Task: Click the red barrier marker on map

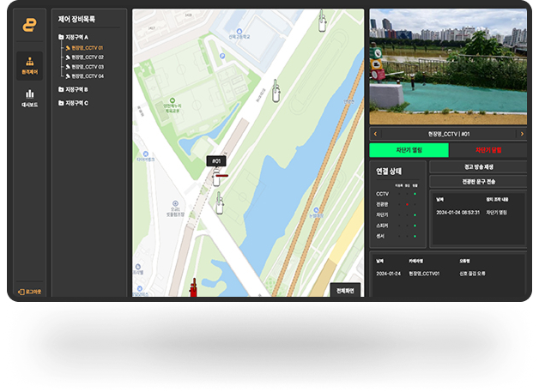Action: (x=194, y=289)
